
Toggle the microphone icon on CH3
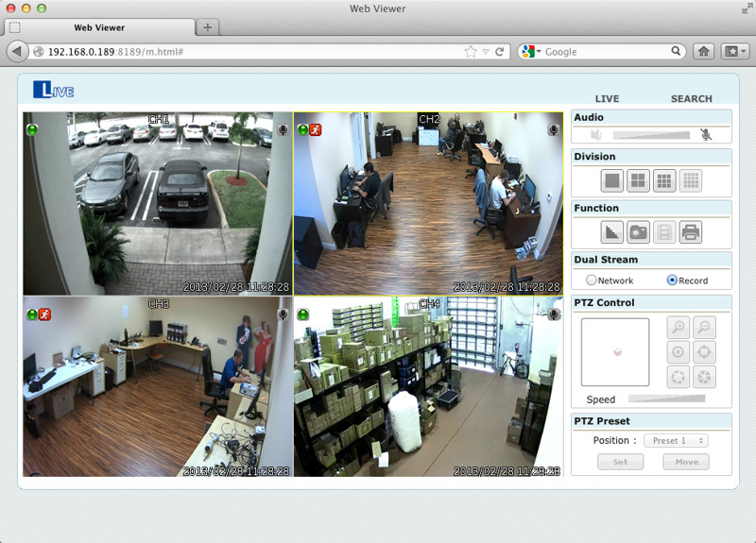(283, 314)
